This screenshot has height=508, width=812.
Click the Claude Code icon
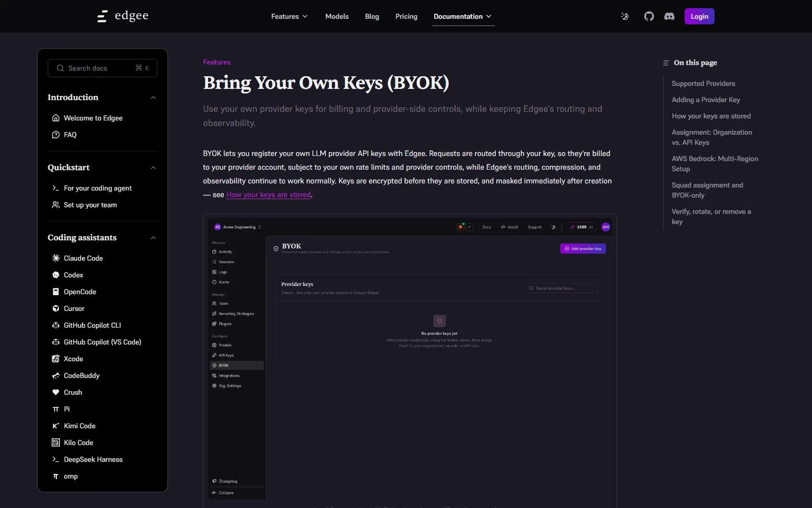(56, 258)
